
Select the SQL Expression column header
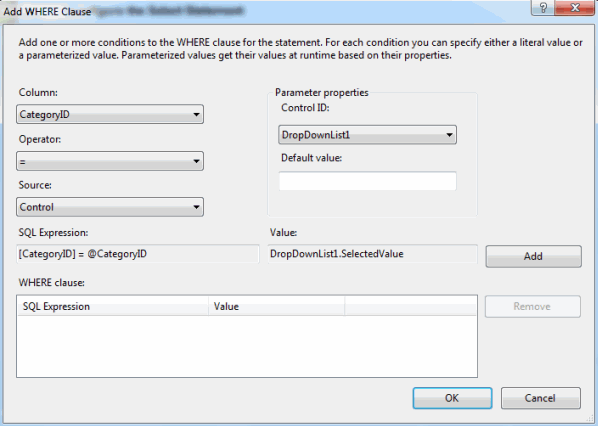pyautogui.click(x=113, y=306)
